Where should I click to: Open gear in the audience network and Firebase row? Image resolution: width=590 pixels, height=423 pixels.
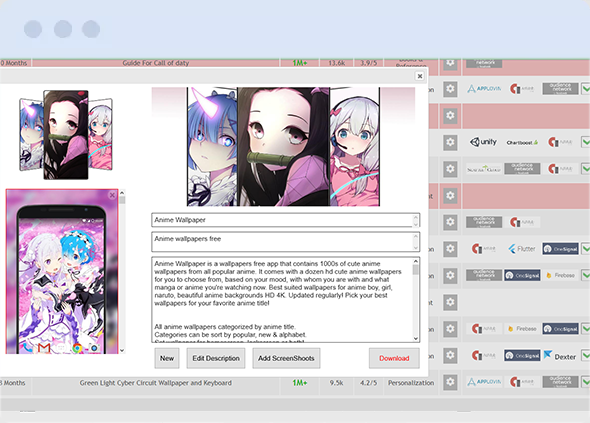[x=450, y=275]
